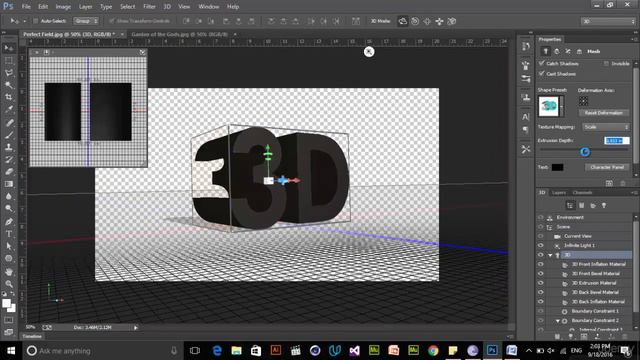640x360 pixels.
Task: Click the Drag 3D Object mode icon
Action: point(427,21)
